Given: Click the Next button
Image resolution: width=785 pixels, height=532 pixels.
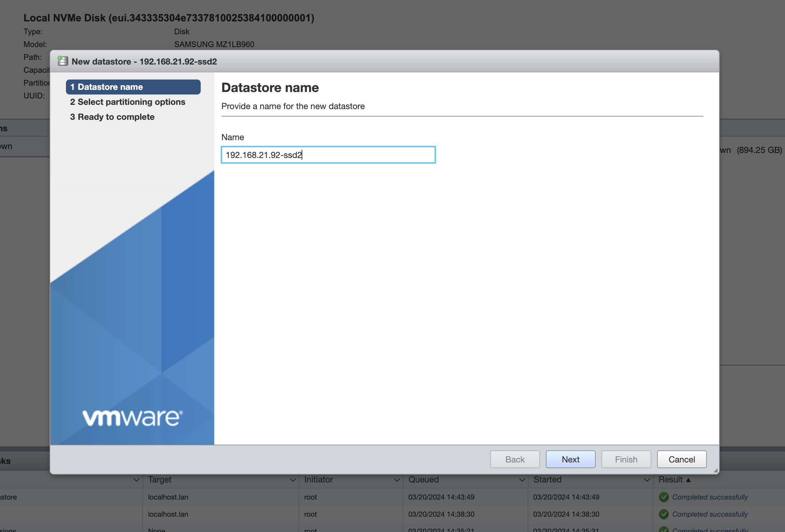Looking at the screenshot, I should [570, 459].
